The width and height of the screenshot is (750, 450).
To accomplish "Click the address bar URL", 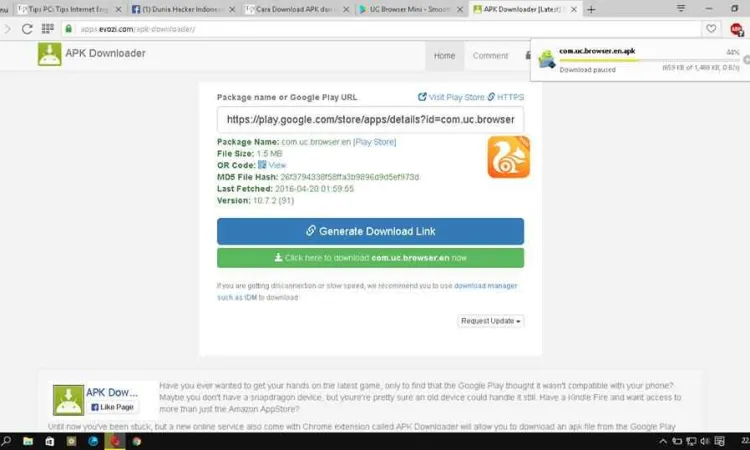I will [138, 29].
